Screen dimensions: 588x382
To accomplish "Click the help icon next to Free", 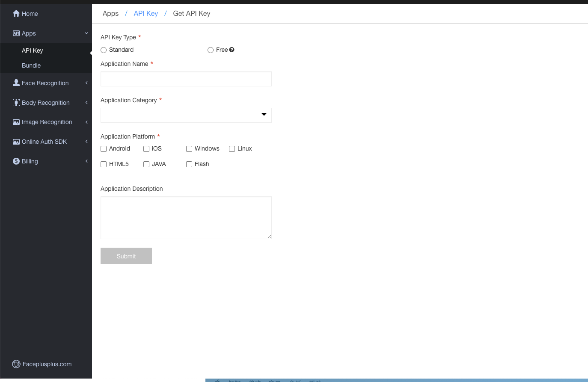I will coord(232,50).
